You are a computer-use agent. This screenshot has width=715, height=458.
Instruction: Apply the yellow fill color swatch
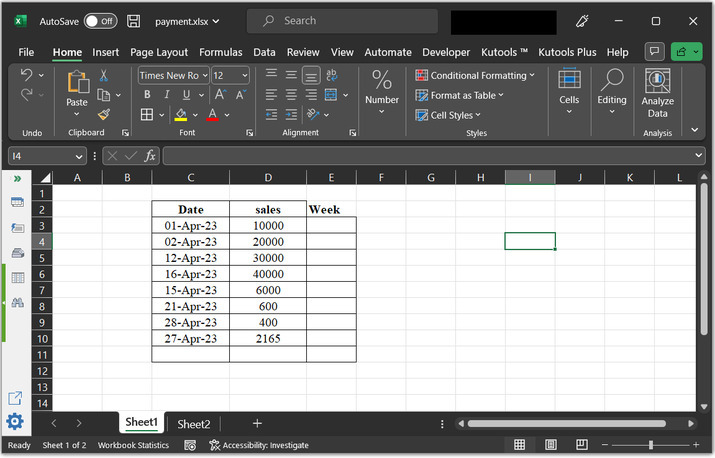tap(180, 115)
